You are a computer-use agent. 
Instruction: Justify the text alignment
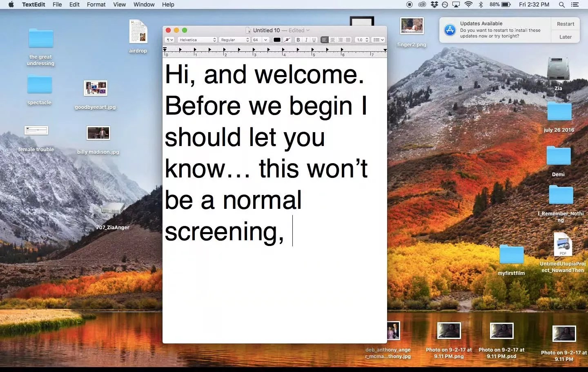[x=348, y=40]
